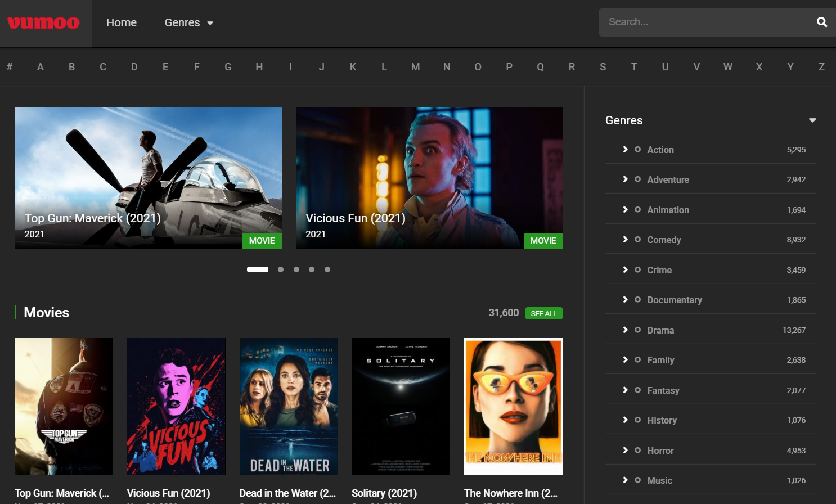Select the first carousel slide indicator
The image size is (836, 504).
click(x=258, y=269)
